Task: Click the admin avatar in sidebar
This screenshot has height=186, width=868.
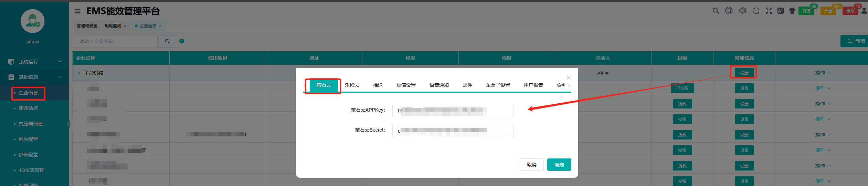Action: 33,21
